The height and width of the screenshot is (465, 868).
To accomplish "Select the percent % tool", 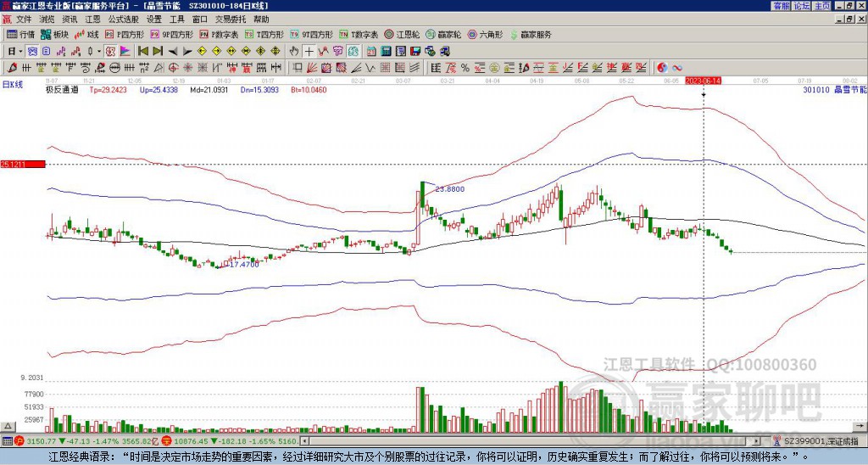I will (465, 68).
